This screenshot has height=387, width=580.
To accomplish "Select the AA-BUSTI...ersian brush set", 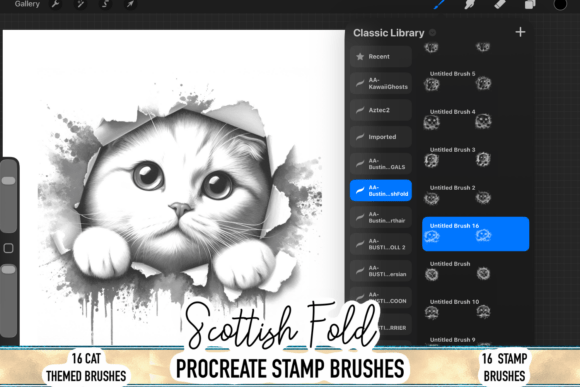I will click(x=381, y=271).
